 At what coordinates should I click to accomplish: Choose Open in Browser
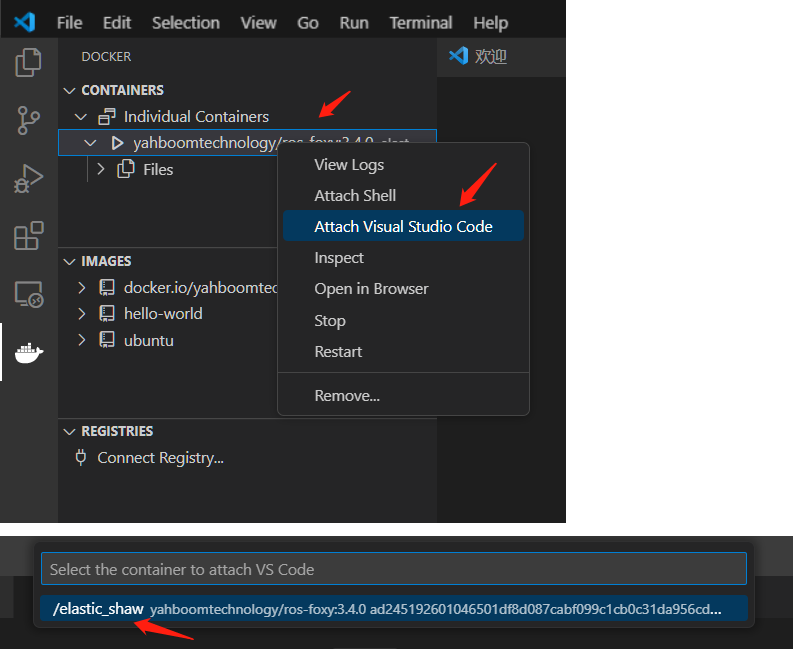pos(403,289)
